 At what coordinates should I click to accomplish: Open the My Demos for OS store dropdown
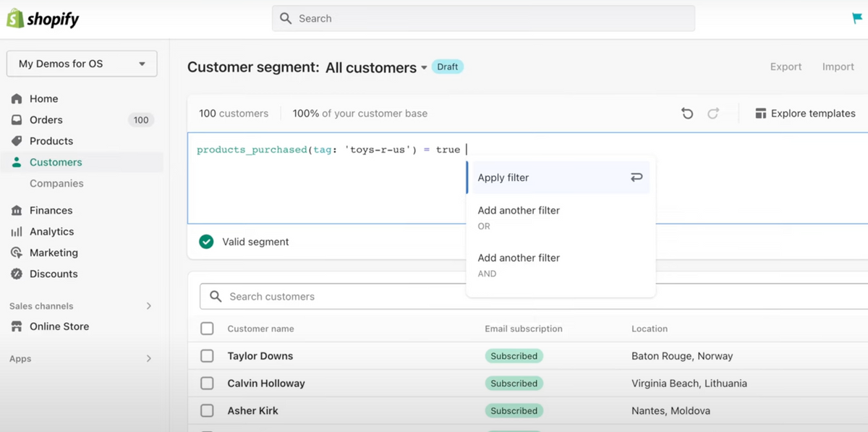click(81, 63)
